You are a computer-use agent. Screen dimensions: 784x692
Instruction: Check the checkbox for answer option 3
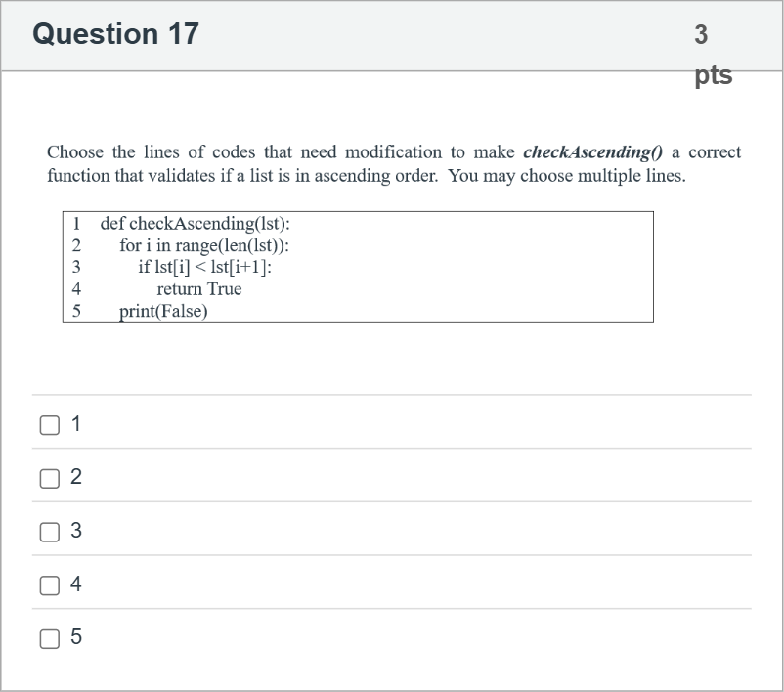tap(50, 530)
